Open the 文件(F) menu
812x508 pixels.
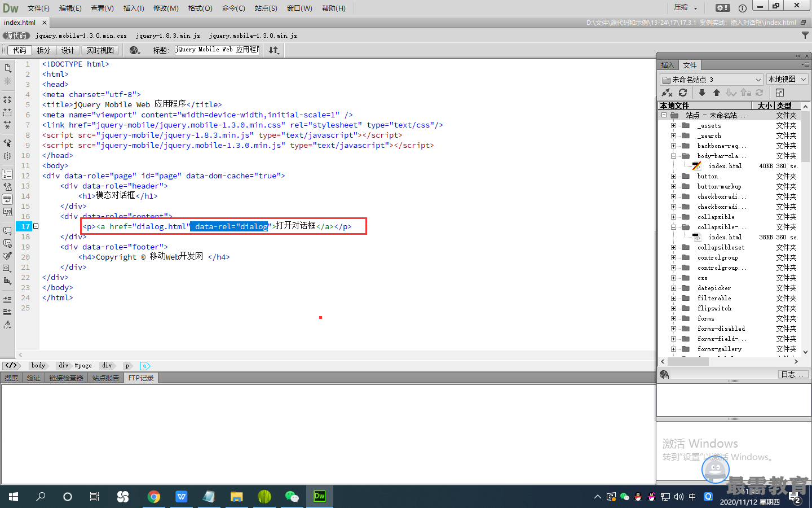[x=38, y=8]
